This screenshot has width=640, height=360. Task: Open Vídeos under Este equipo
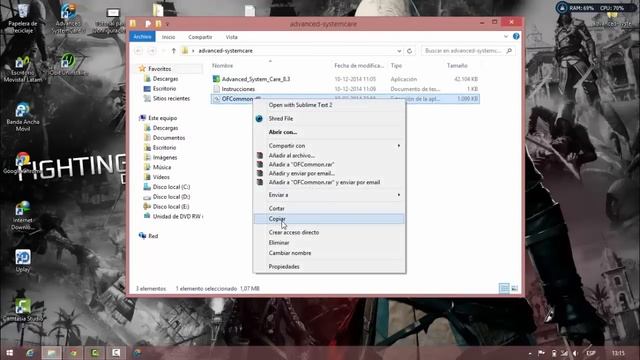tap(161, 177)
